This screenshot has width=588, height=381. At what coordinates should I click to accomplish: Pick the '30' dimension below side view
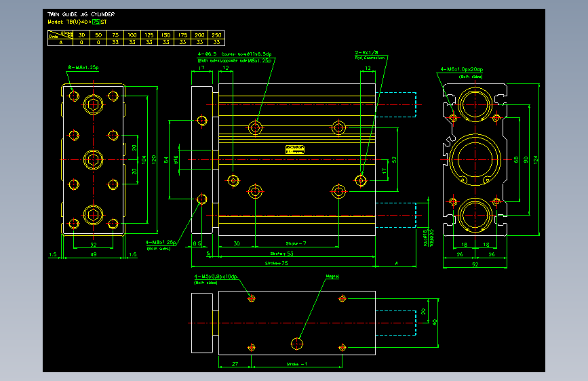coord(237,243)
